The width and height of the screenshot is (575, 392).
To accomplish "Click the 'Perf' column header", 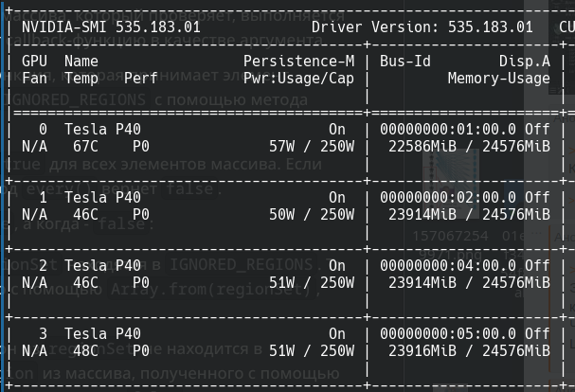I will [141, 78].
